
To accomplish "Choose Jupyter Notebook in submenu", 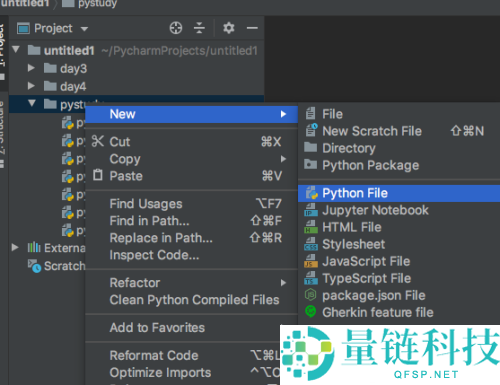I will 399,210.
